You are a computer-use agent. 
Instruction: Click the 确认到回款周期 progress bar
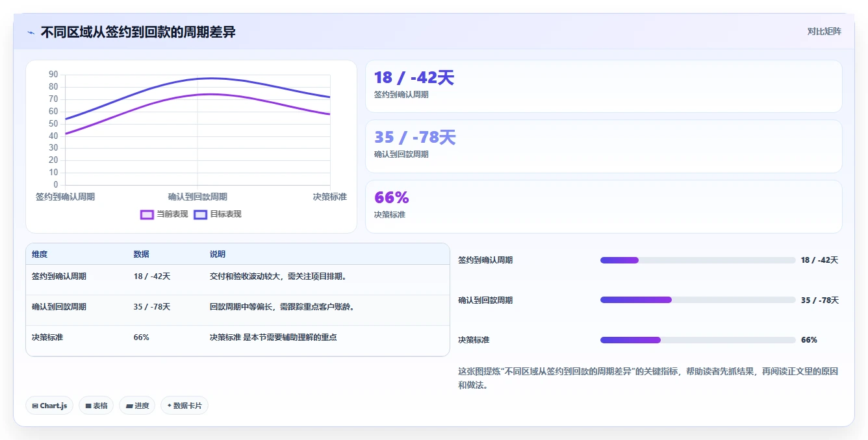pos(698,300)
